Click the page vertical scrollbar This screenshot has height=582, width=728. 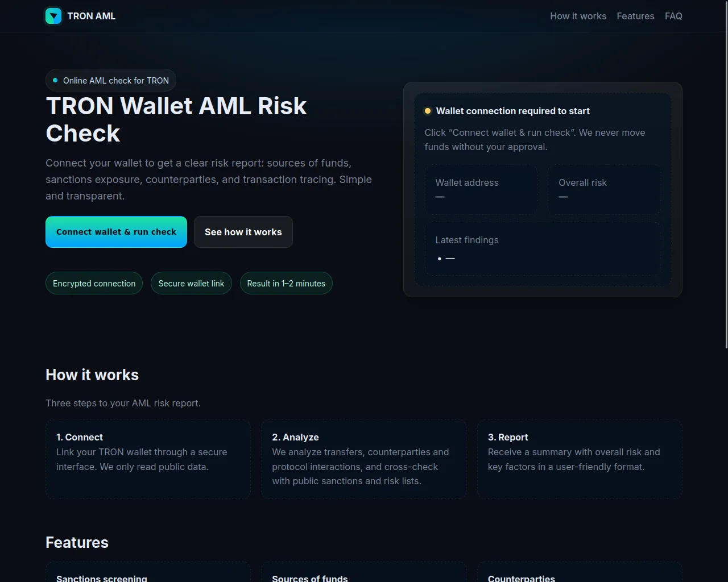pyautogui.click(x=725, y=171)
